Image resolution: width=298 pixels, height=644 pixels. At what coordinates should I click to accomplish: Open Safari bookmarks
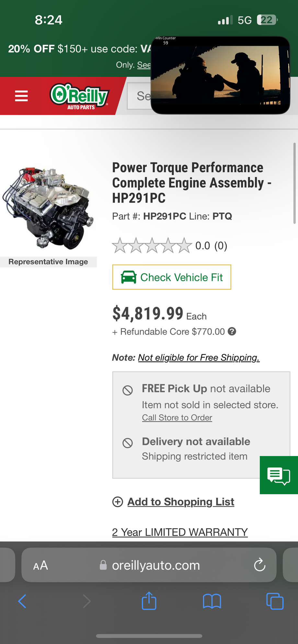[212, 601]
